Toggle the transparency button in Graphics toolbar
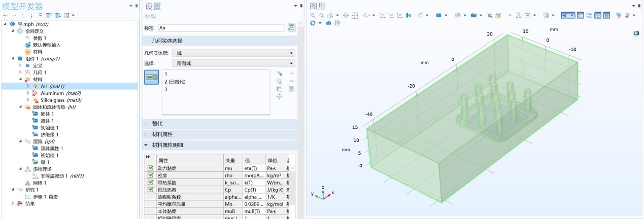Image resolution: width=644 pixels, height=219 pixels. click(x=580, y=15)
